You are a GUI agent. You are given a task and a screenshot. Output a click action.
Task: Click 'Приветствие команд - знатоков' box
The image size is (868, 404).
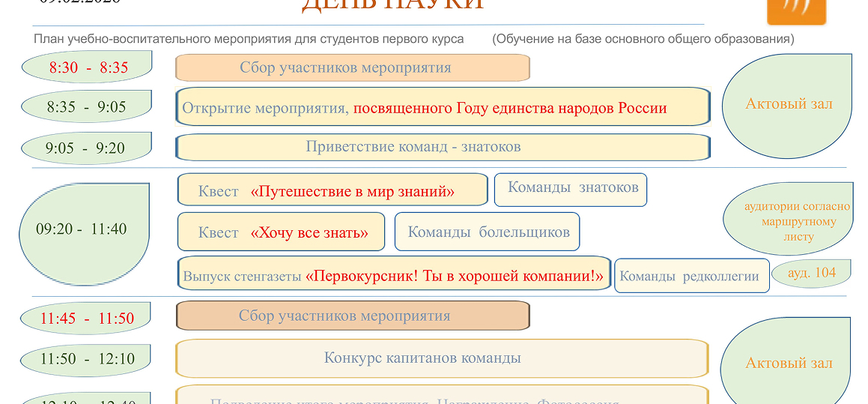443,147
